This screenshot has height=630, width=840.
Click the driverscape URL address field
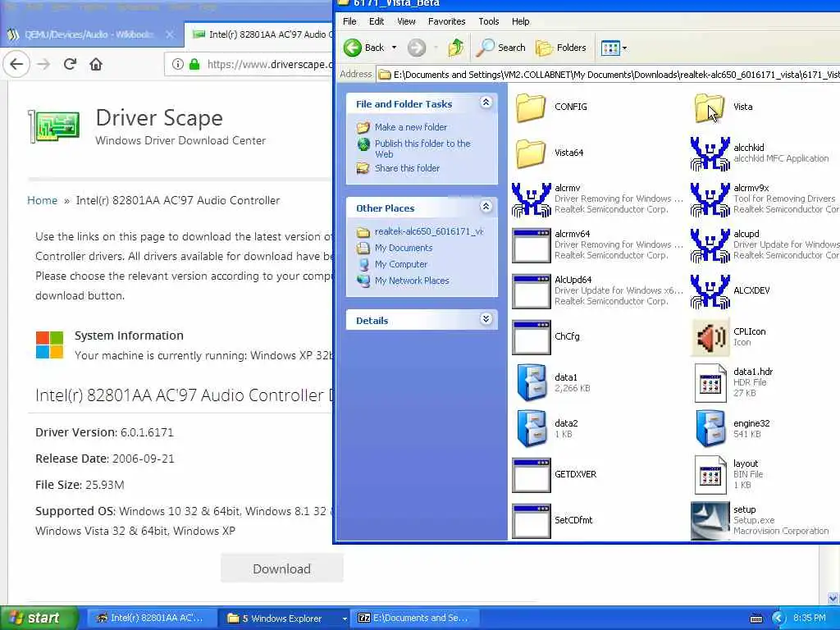coord(268,64)
